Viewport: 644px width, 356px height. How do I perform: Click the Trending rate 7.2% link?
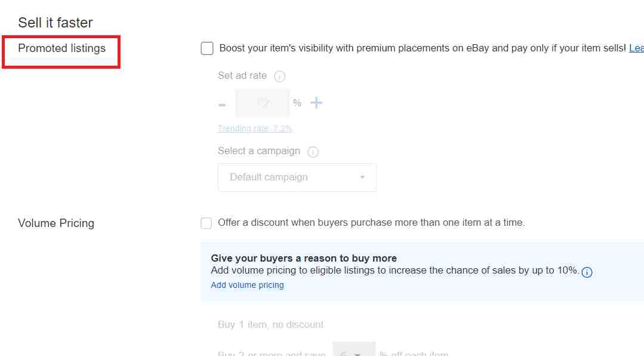pos(255,128)
